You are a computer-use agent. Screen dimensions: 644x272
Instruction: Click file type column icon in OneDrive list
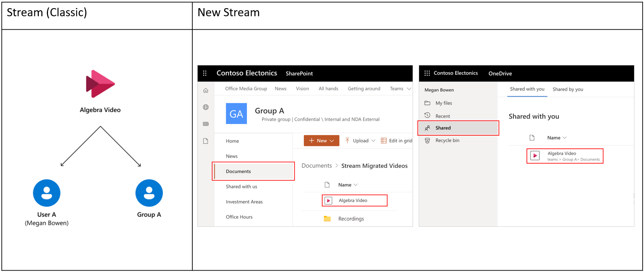click(x=532, y=138)
